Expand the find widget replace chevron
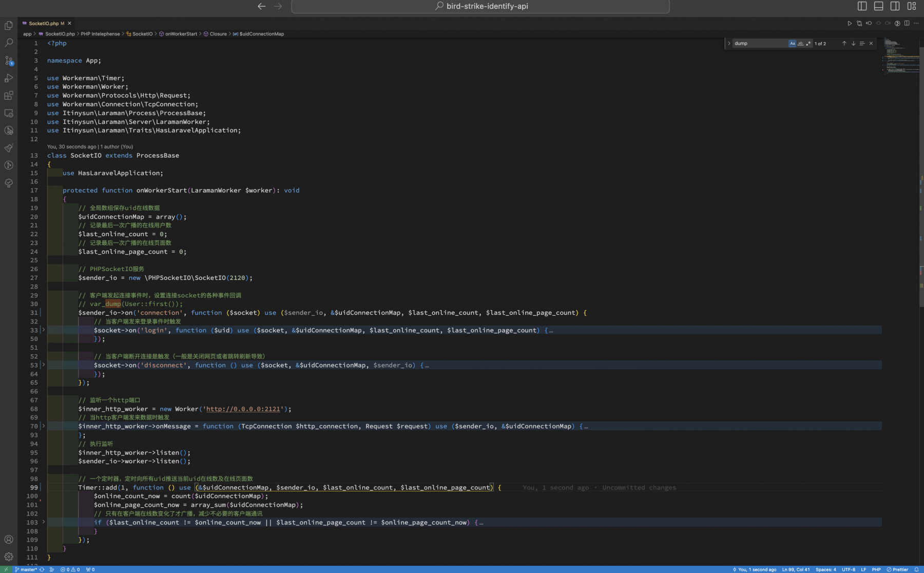The image size is (924, 573). click(x=729, y=44)
